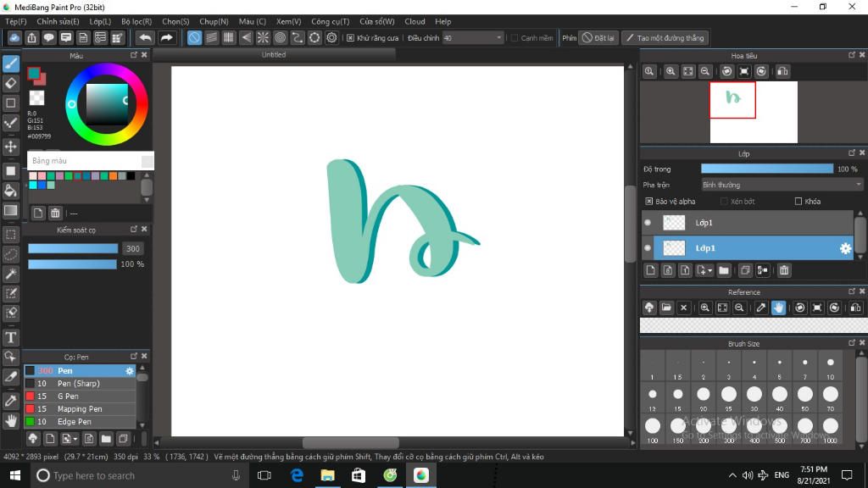Image resolution: width=868 pixels, height=488 pixels.
Task: Pick a hue on the color wheel
Action: (106, 104)
